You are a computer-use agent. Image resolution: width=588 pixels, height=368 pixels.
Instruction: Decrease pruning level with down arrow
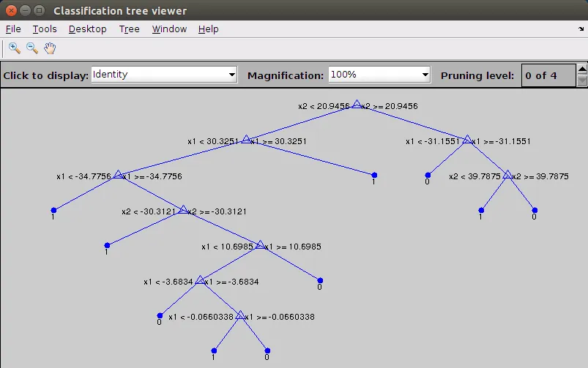(x=582, y=80)
